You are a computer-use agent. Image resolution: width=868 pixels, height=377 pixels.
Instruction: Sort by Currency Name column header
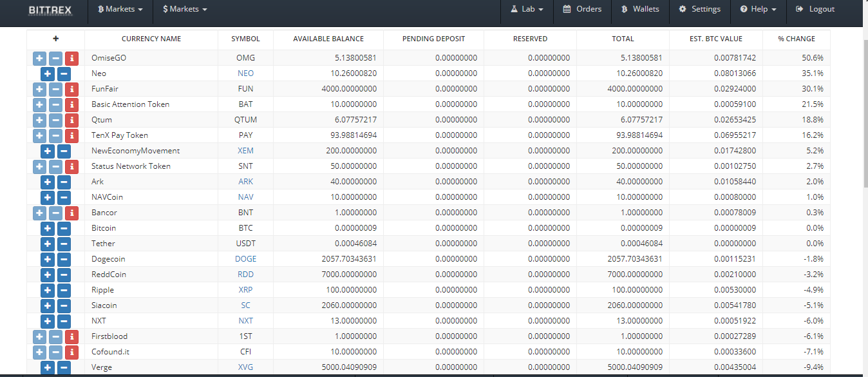pyautogui.click(x=151, y=39)
